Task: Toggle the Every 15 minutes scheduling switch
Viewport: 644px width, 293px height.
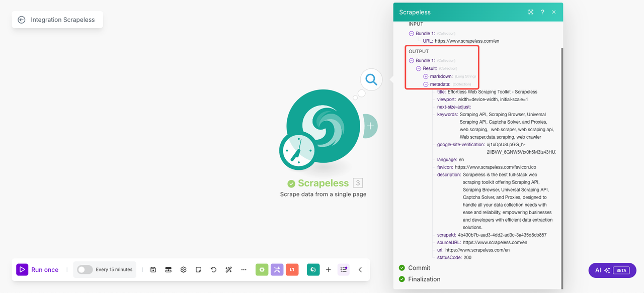Action: pos(85,270)
